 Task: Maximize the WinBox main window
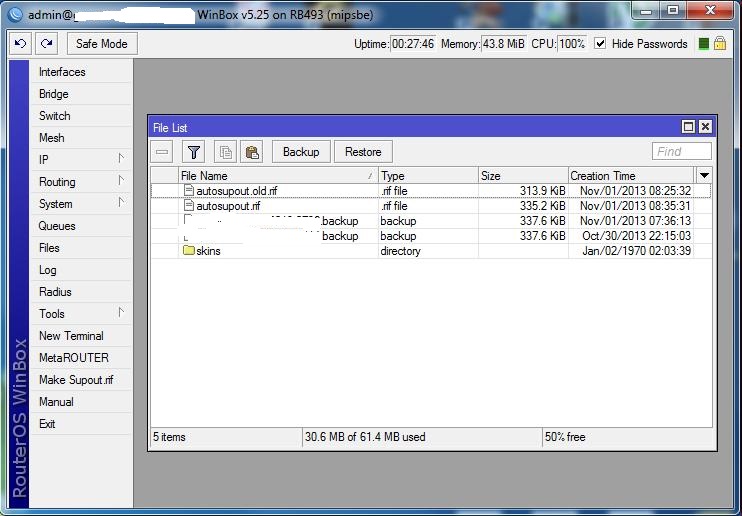(x=673, y=11)
